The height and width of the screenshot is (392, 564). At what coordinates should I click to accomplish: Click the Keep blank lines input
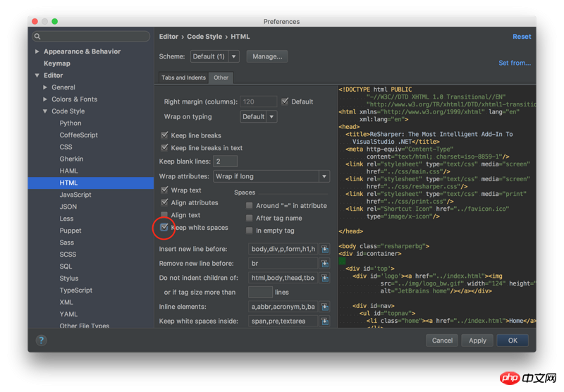point(225,161)
